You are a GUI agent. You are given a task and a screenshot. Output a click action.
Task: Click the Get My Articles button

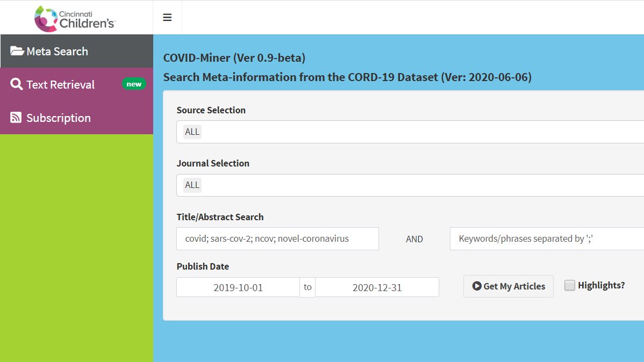pyautogui.click(x=509, y=286)
